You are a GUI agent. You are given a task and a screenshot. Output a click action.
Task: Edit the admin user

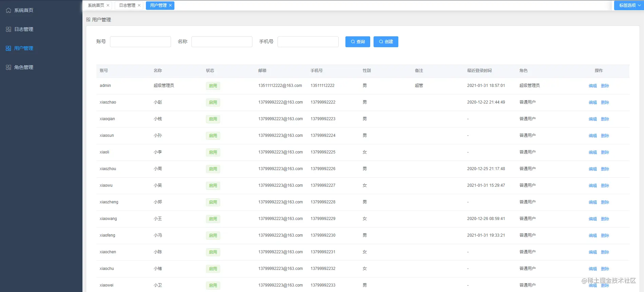[x=593, y=86]
